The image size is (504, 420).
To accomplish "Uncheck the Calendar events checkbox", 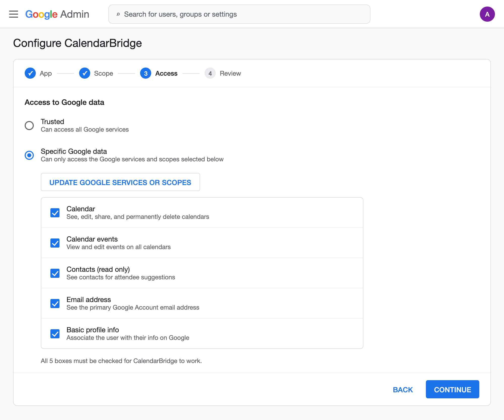I will (x=55, y=243).
